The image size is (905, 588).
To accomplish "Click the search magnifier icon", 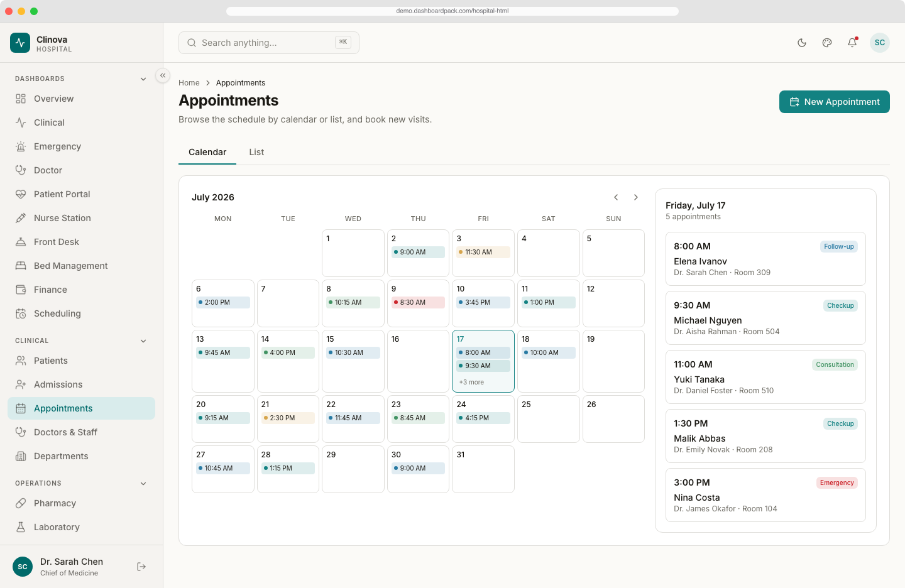I will pos(192,43).
